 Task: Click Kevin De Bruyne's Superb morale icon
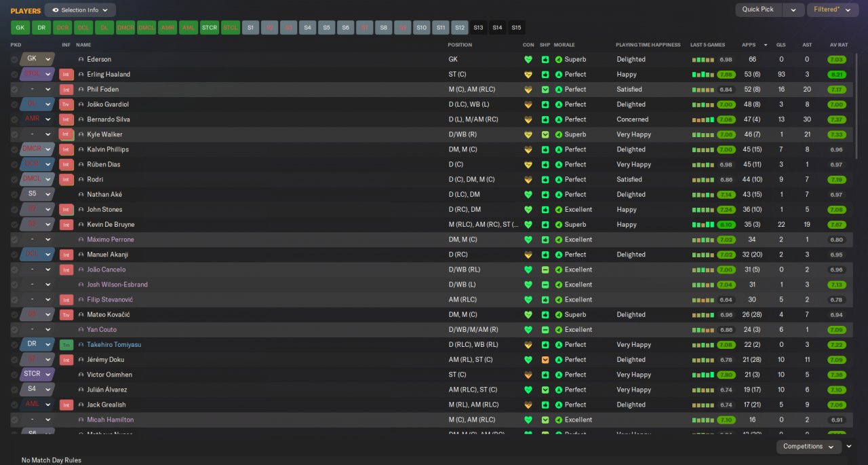click(x=559, y=225)
